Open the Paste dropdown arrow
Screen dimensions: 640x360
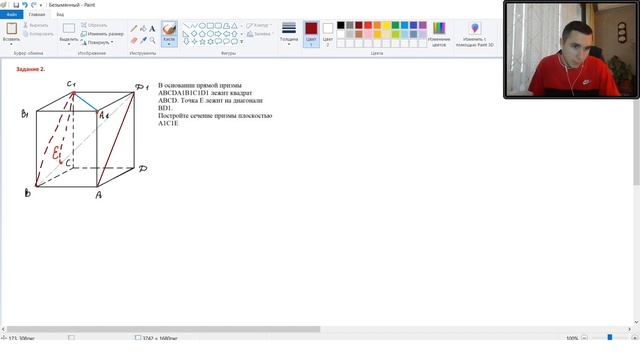coord(11,43)
